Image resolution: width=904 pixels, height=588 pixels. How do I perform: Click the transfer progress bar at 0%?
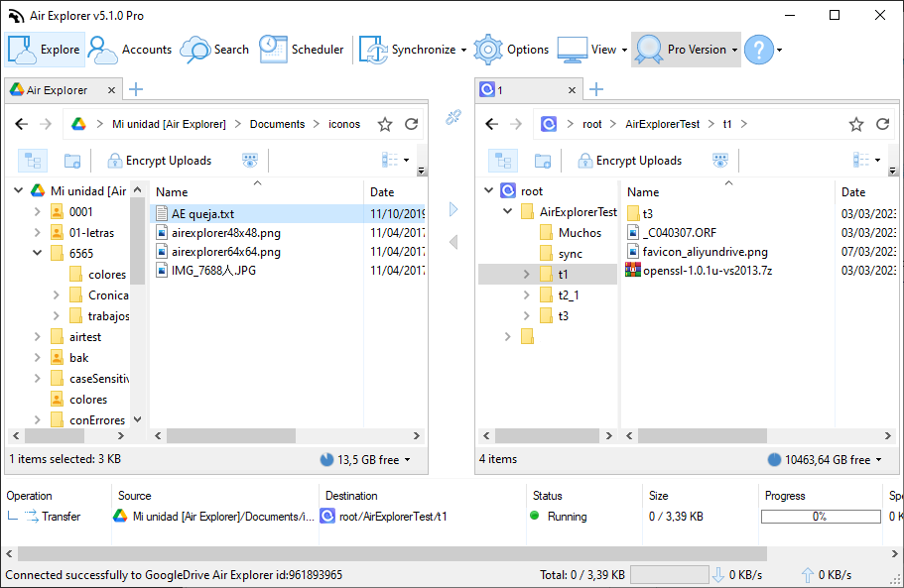click(x=821, y=517)
